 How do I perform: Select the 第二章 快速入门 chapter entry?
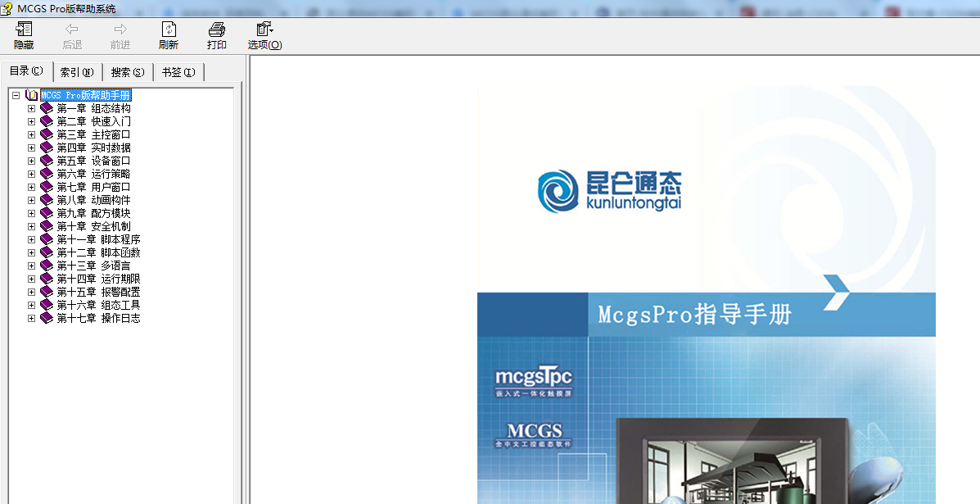point(95,121)
